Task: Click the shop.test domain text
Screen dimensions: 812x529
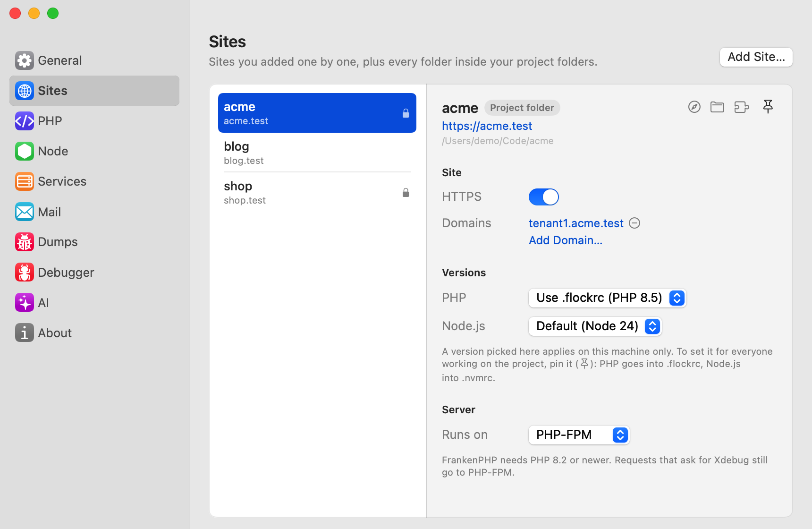Action: (245, 200)
